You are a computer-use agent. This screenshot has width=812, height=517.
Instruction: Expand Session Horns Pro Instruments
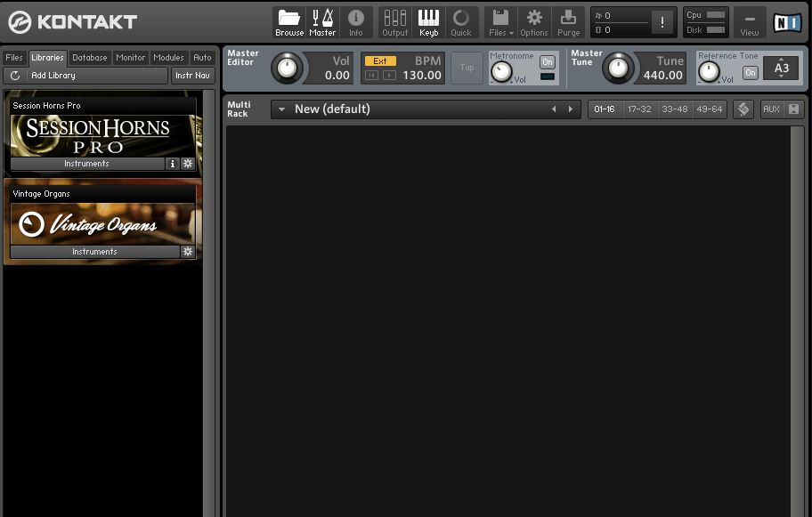(x=87, y=164)
